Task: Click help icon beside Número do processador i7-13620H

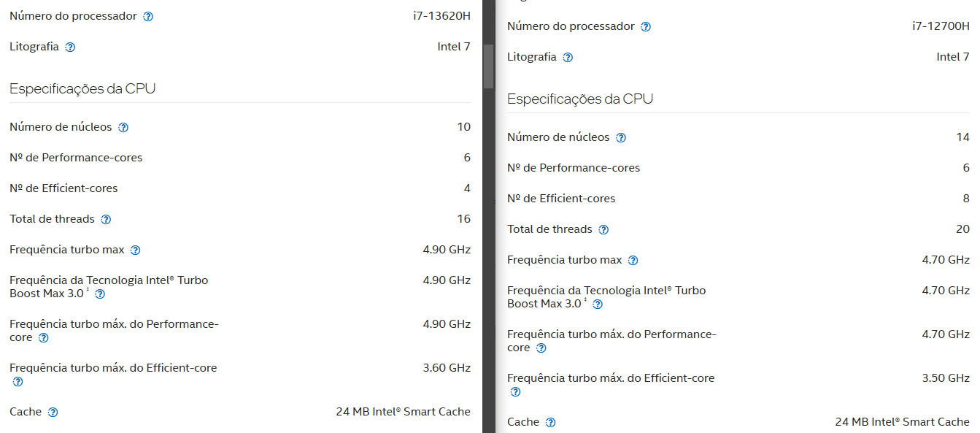Action: (148, 16)
